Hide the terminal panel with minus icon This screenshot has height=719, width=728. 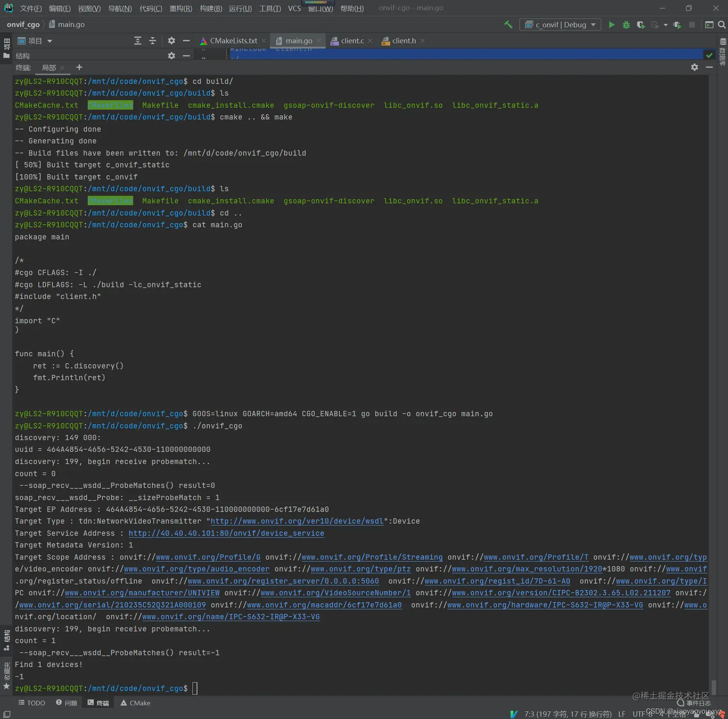point(709,67)
